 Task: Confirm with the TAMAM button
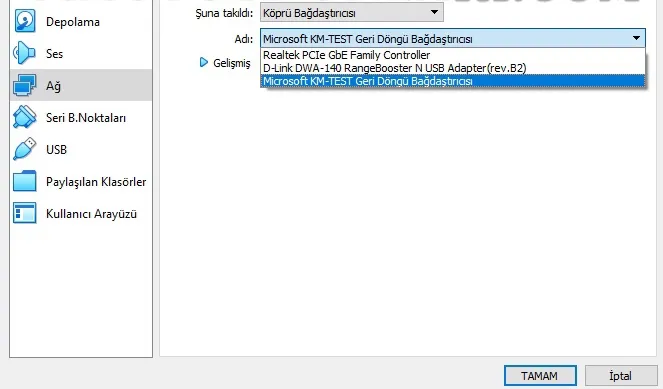tap(540, 375)
